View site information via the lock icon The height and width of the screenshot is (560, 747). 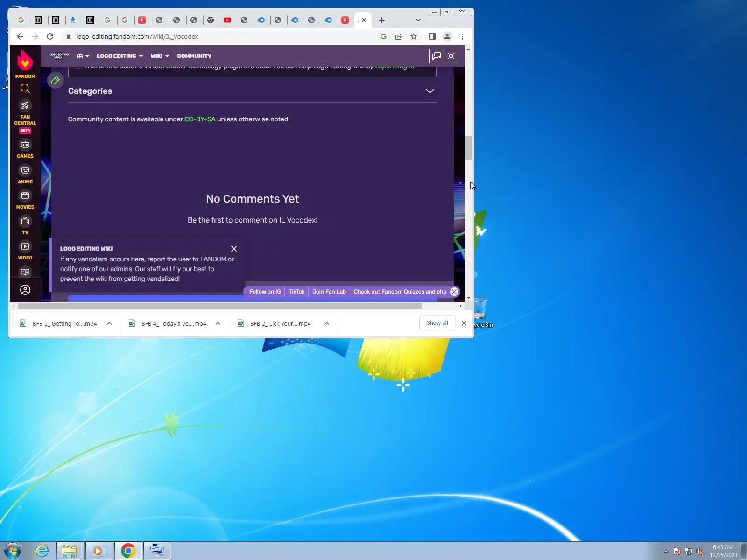[69, 36]
